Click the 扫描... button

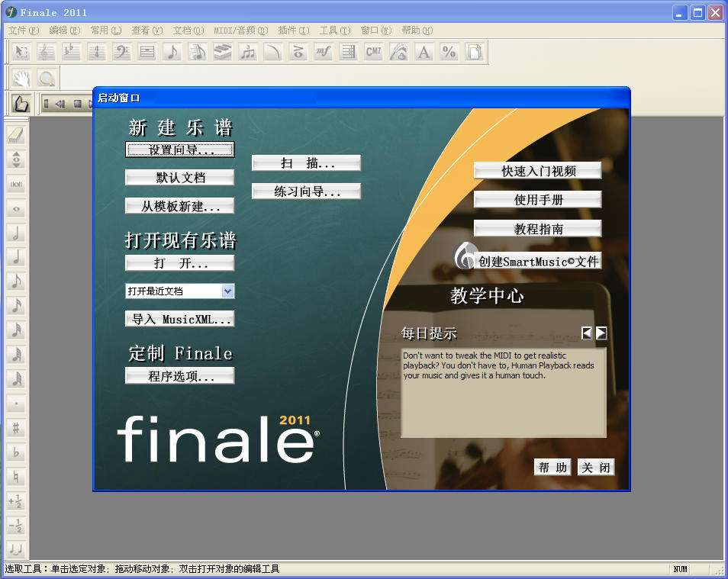tap(307, 163)
